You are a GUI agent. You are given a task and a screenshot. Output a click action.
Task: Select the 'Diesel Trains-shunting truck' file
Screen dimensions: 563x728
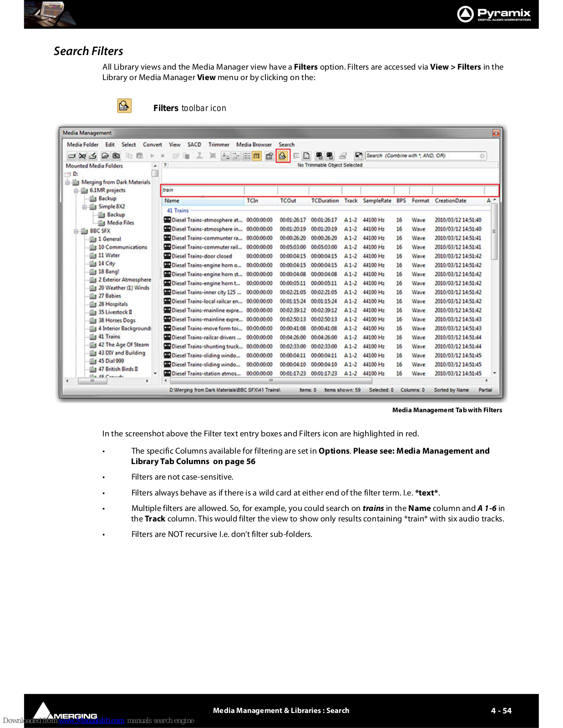(x=326, y=347)
